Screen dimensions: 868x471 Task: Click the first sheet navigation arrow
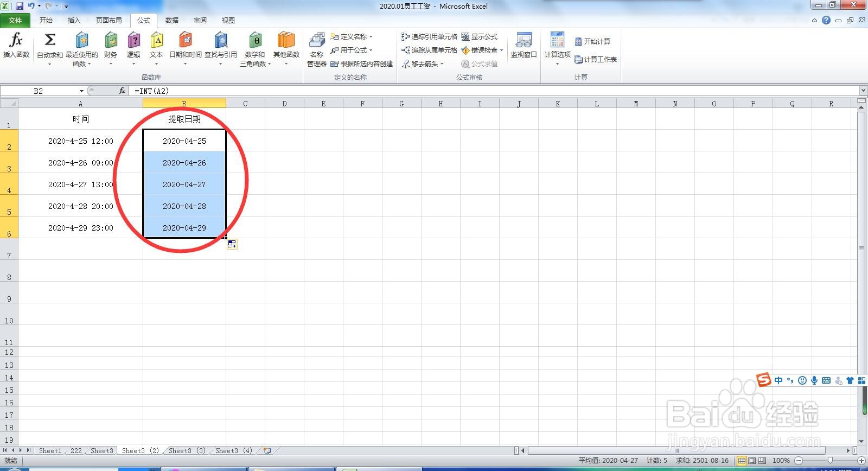pos(5,450)
